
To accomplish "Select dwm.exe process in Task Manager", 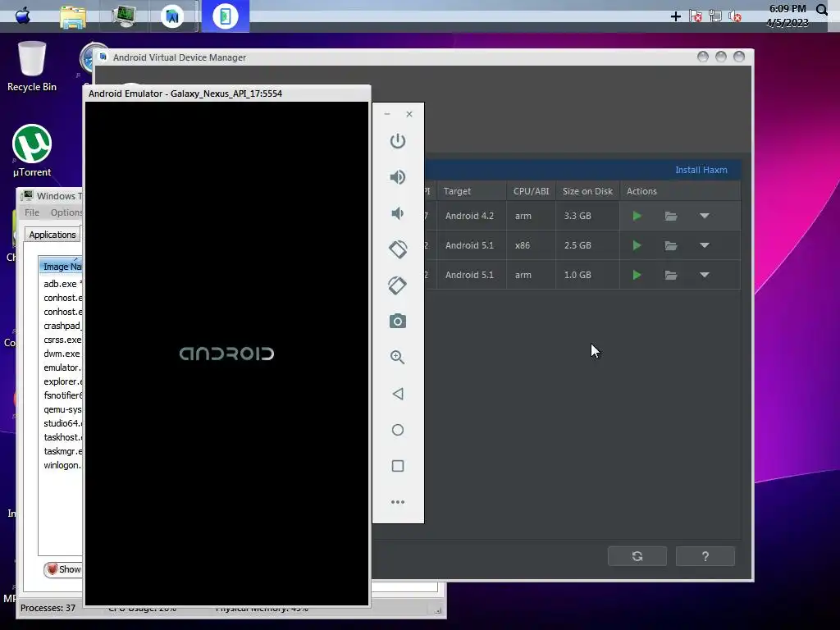I will pos(62,354).
